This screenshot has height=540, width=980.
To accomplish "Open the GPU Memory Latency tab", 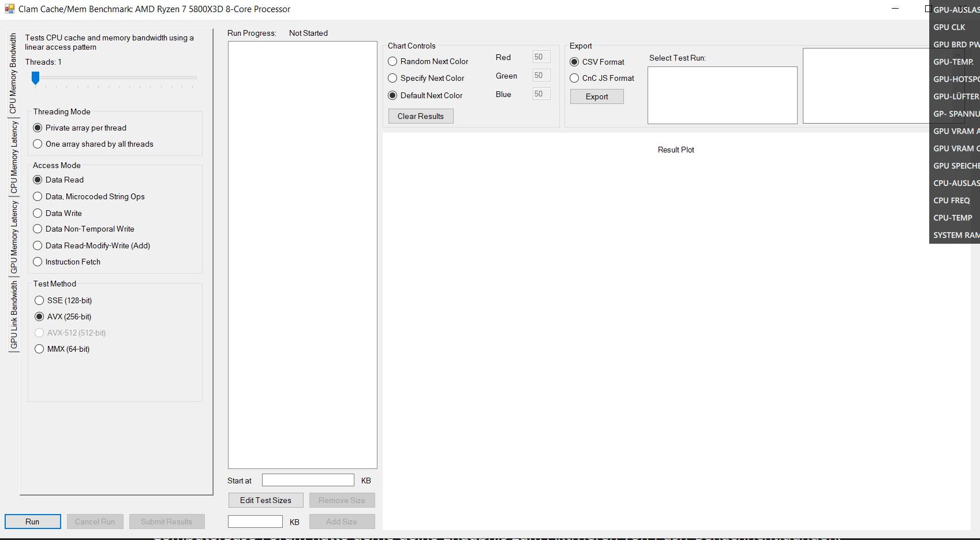I will pyautogui.click(x=13, y=237).
